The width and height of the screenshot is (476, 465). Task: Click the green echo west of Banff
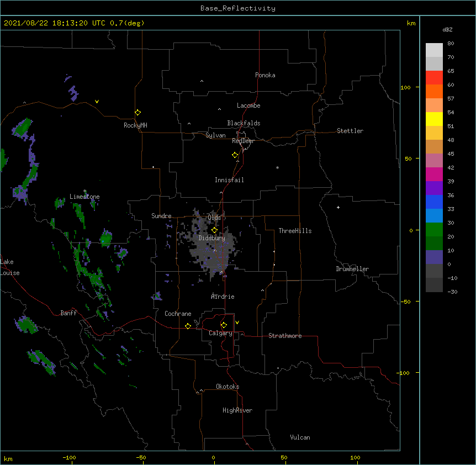pyautogui.click(x=27, y=325)
